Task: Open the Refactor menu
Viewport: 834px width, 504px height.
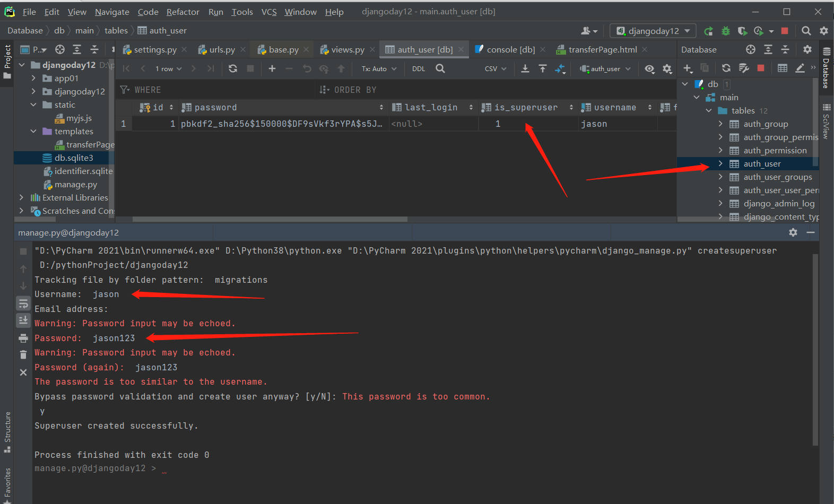Action: pos(183,12)
